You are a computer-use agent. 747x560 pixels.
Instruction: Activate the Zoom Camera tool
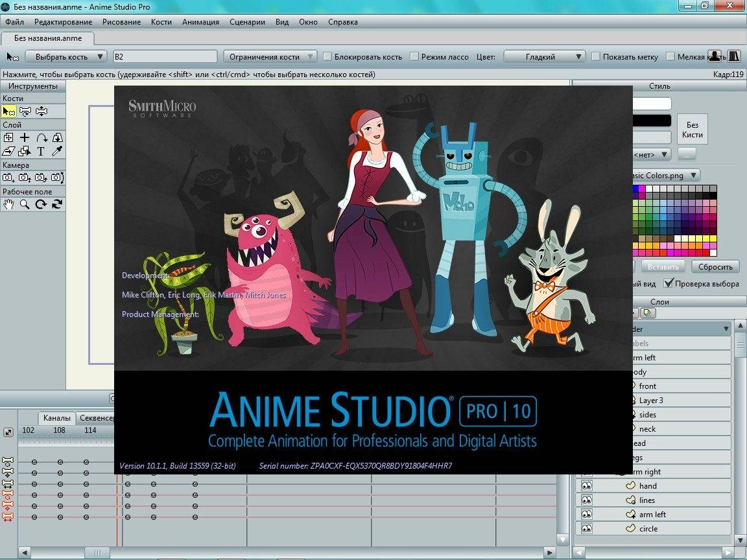tap(25, 178)
